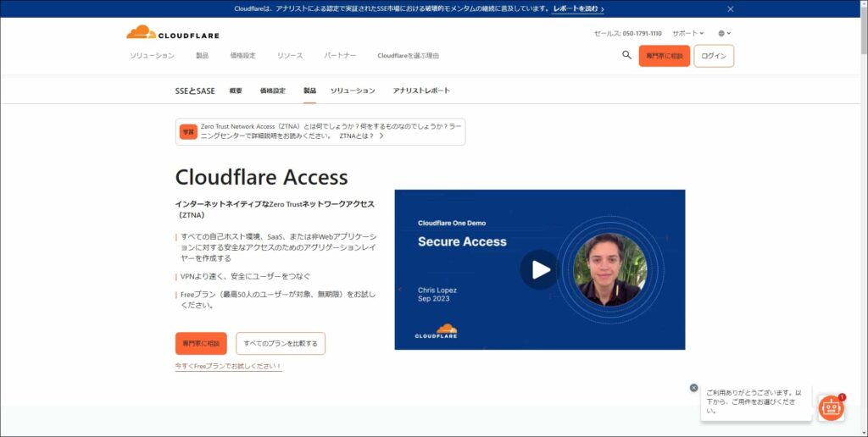
Task: Dismiss the chat greeting popup
Action: pos(693,388)
